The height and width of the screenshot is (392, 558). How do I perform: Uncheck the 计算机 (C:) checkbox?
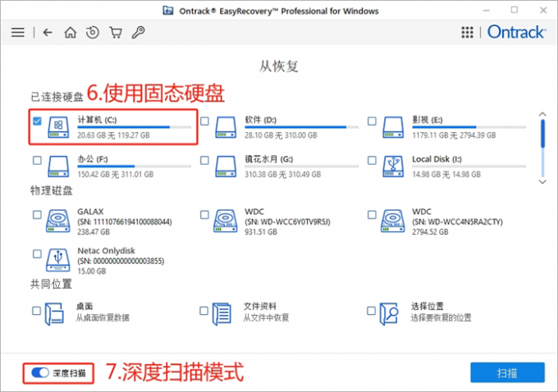pos(37,121)
